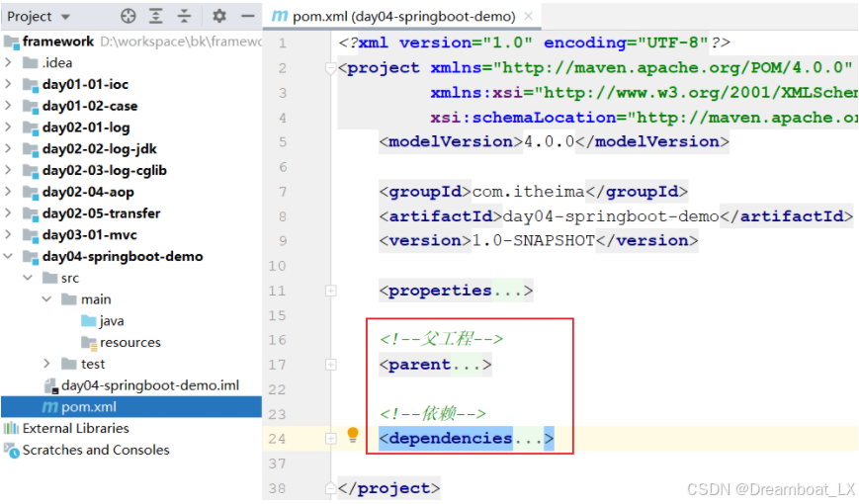
Task: Select day04-springboot-demo.iml file
Action: [150, 385]
